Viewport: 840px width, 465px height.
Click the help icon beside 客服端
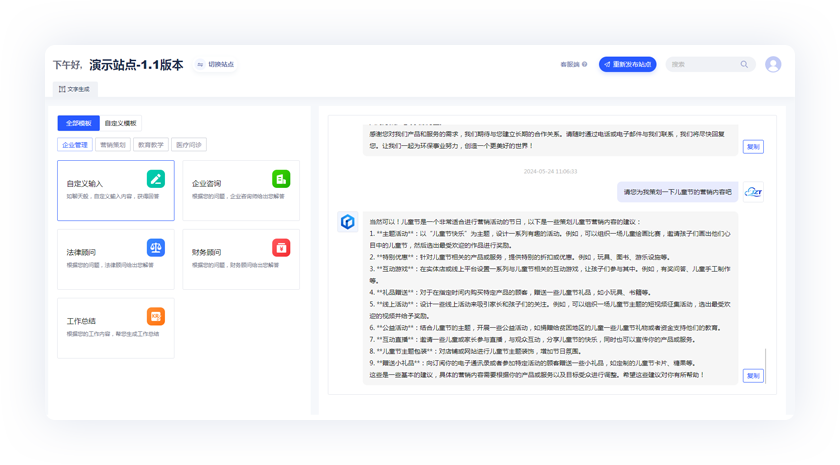pos(585,65)
